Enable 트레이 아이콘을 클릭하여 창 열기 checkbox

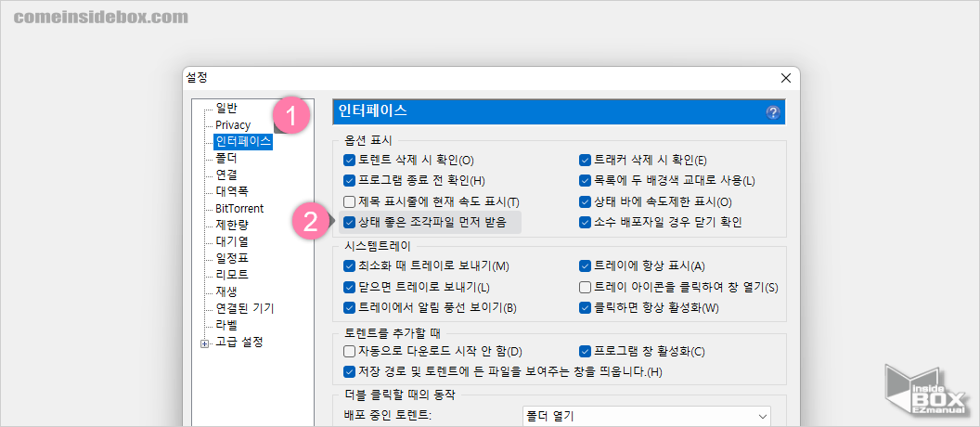(585, 287)
